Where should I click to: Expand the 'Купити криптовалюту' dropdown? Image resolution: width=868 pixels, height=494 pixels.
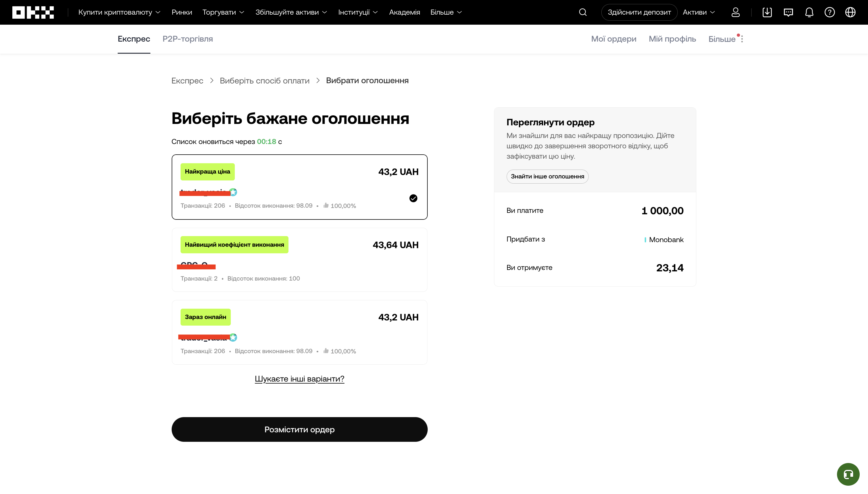click(x=119, y=12)
